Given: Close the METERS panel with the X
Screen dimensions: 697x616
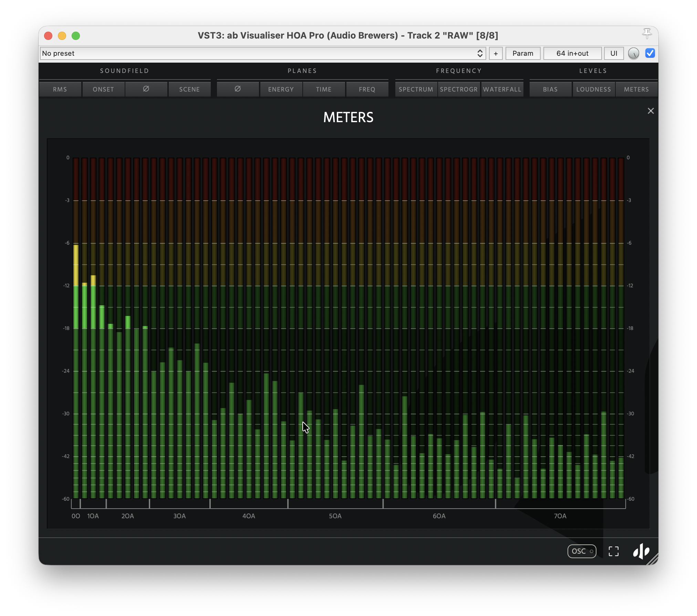Looking at the screenshot, I should click(651, 111).
